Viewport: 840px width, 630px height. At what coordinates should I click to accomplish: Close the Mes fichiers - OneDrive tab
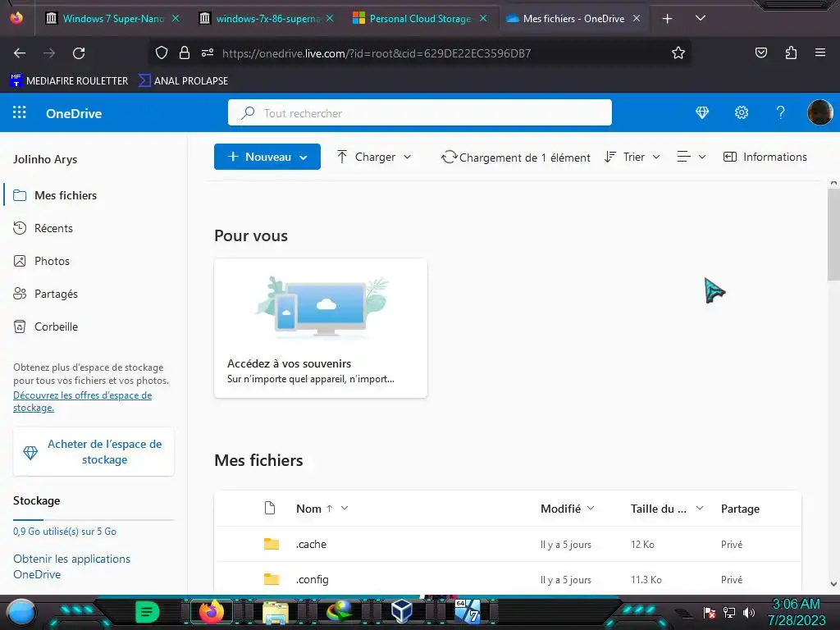pyautogui.click(x=637, y=18)
